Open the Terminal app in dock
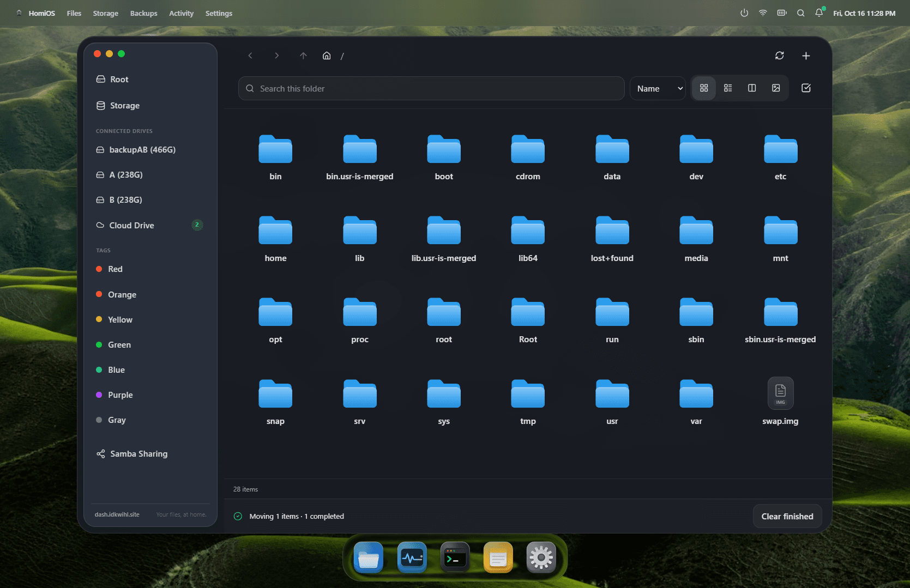This screenshot has height=588, width=910. pyautogui.click(x=455, y=558)
